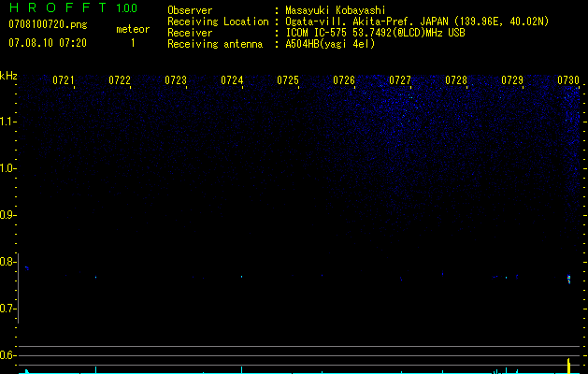Click the 0729 time marker

pos(512,80)
